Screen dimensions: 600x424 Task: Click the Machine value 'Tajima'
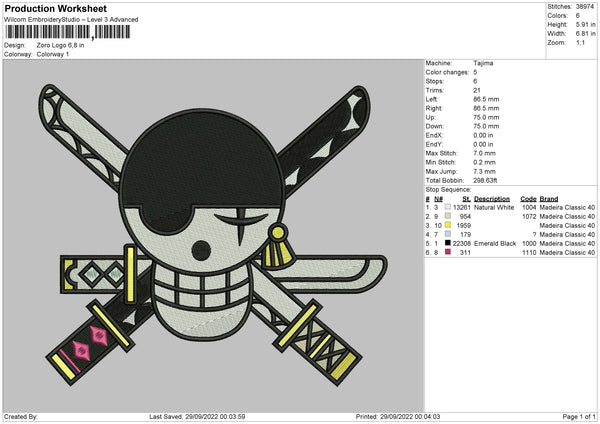483,63
